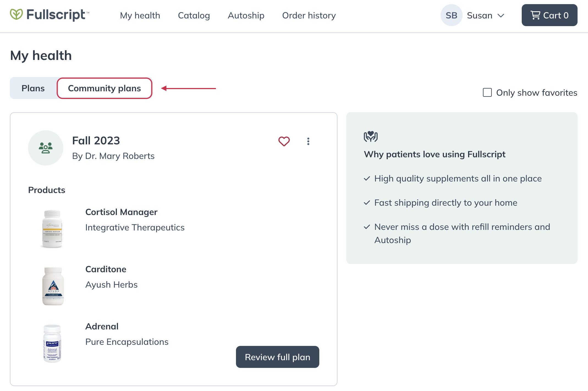
Task: Open the Cortisol Manager product link
Action: coord(121,212)
